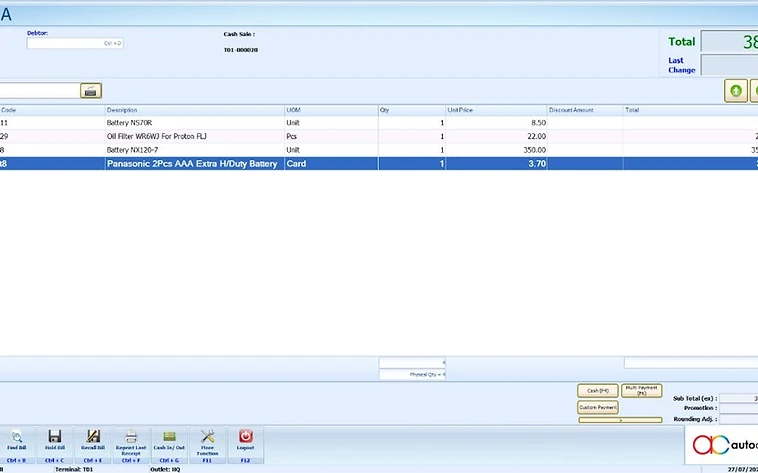Select the Battery NX120-7 row

(379, 150)
